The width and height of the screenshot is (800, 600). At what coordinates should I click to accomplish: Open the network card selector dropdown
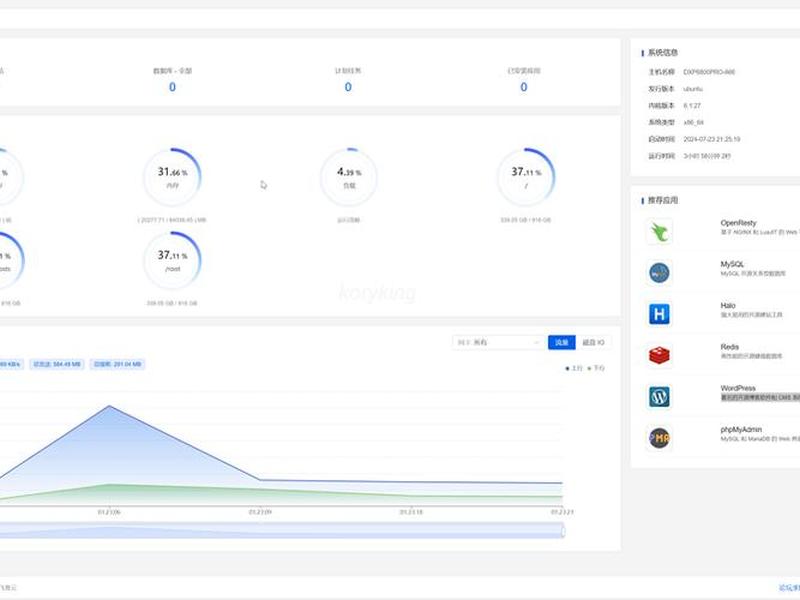tap(498, 342)
